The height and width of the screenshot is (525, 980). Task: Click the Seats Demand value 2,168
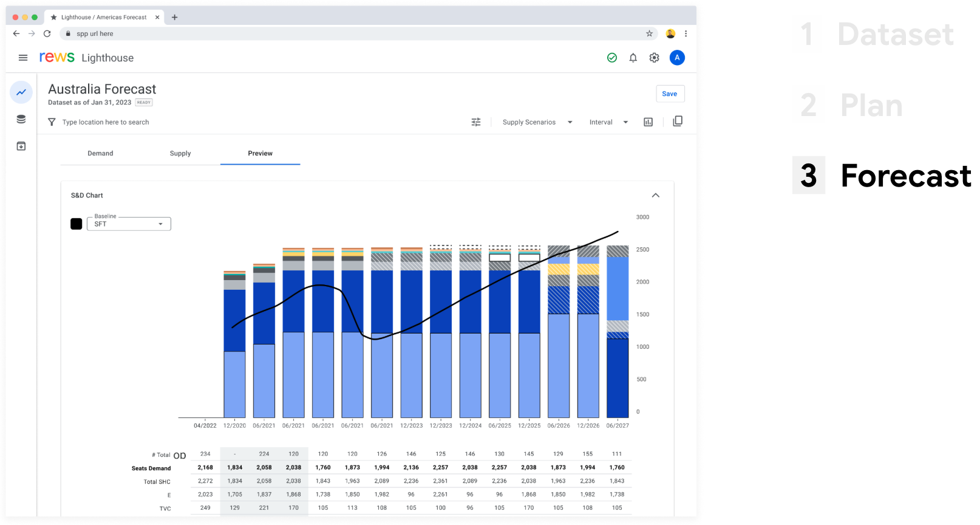[x=205, y=467]
